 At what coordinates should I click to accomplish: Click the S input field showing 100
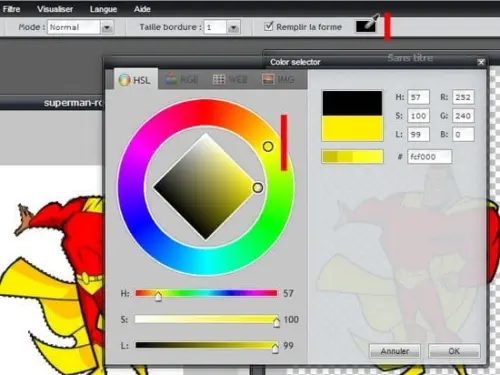coord(418,116)
